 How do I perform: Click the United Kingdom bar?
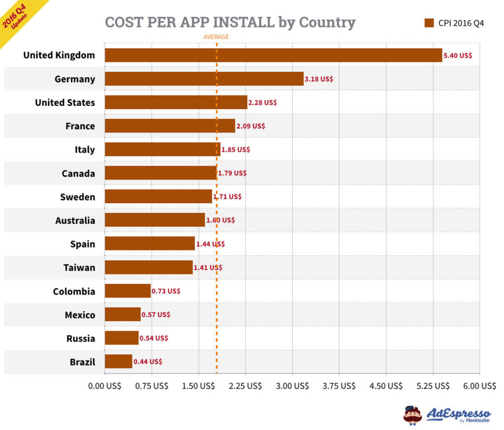[273, 55]
